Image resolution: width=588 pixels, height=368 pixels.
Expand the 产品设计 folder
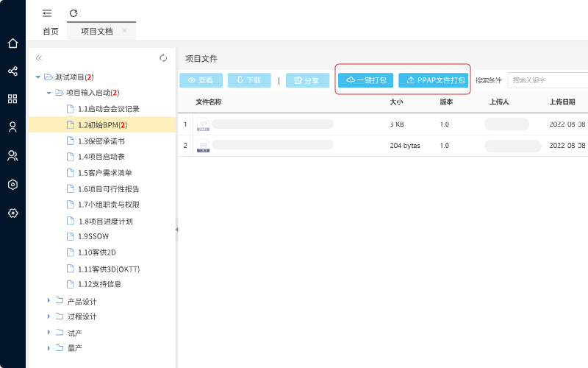(x=49, y=300)
